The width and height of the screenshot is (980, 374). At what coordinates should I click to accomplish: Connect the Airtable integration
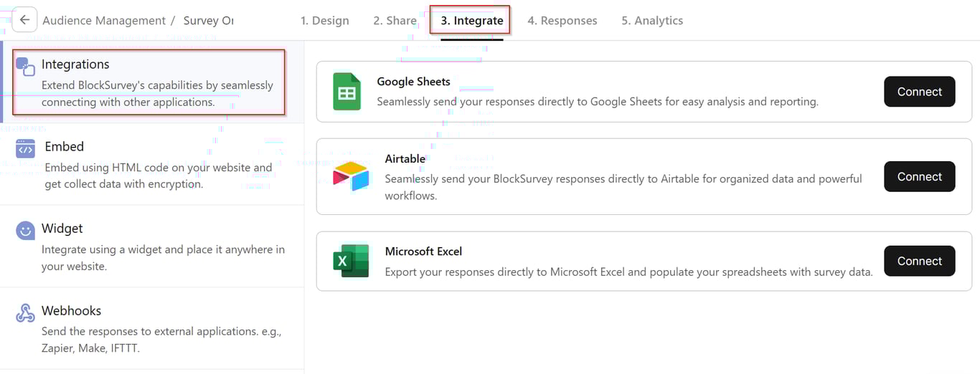pyautogui.click(x=919, y=176)
